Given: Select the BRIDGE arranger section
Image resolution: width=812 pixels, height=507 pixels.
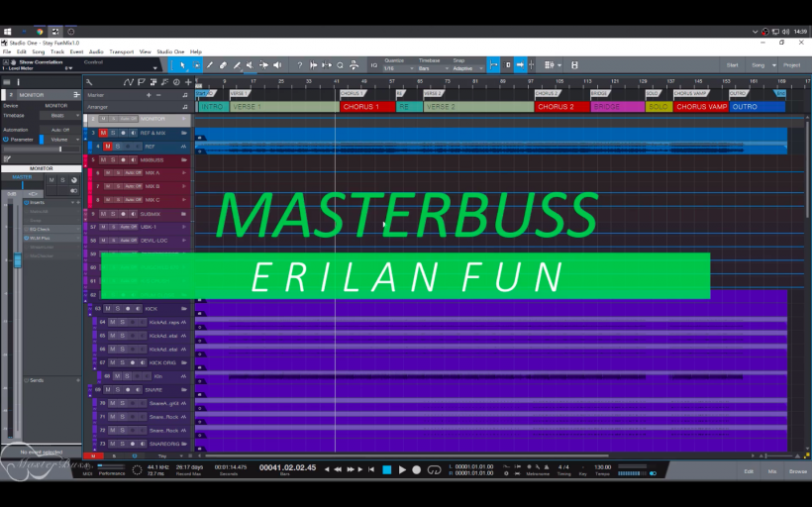Looking at the screenshot, I should tap(617, 107).
